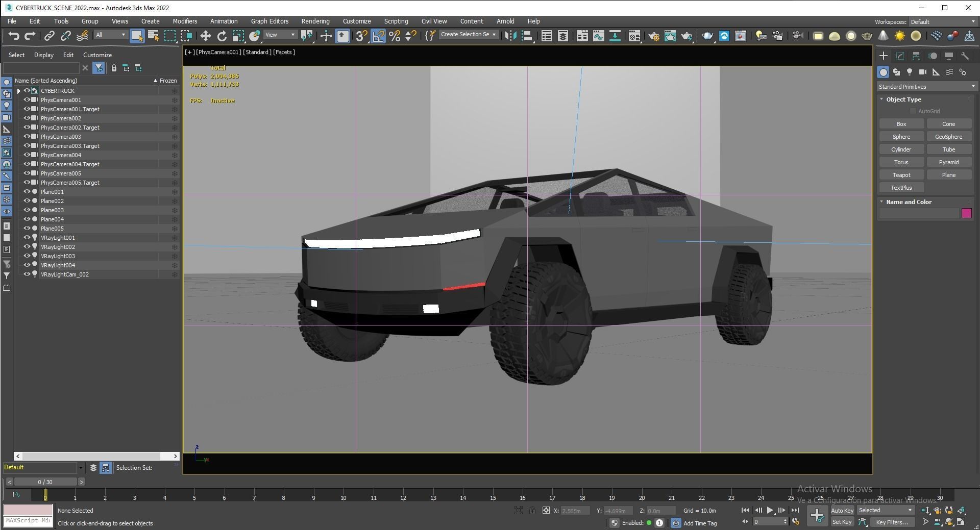Click the magenta object color swatch

(x=966, y=214)
